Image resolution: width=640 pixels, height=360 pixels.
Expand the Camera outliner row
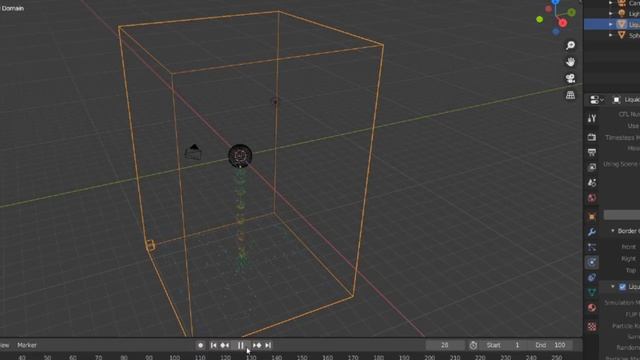point(611,3)
